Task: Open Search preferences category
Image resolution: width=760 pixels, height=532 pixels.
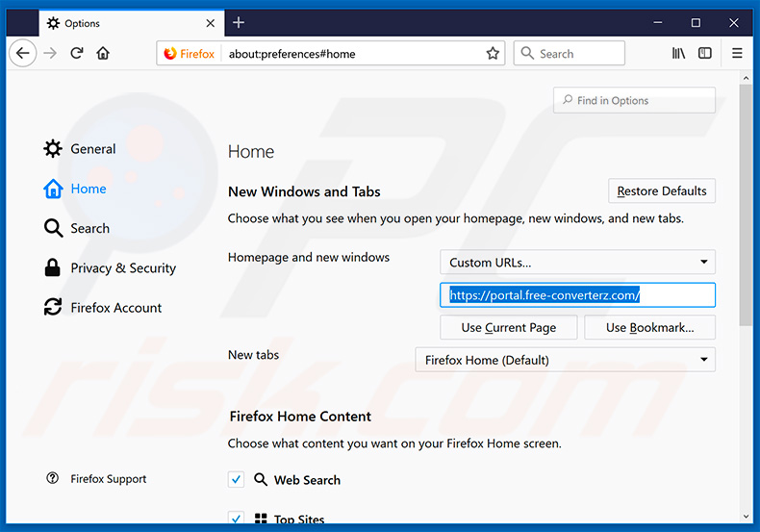Action: pos(77,228)
